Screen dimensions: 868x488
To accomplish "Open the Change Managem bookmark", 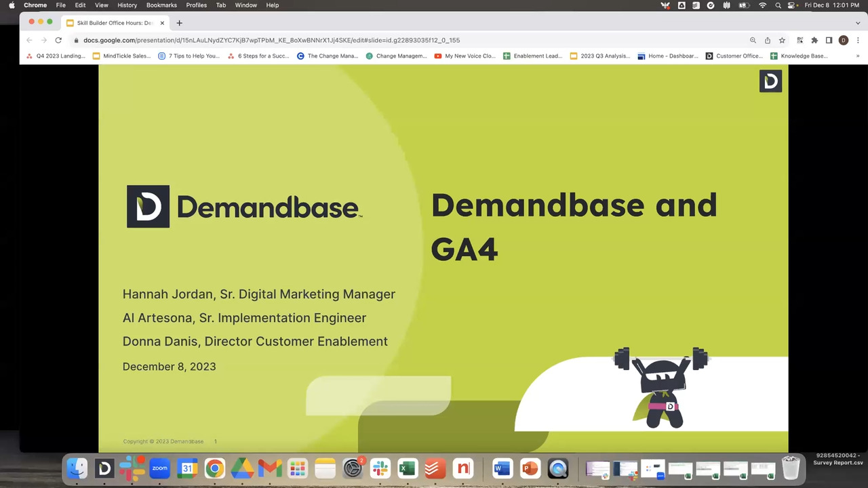I will point(397,56).
